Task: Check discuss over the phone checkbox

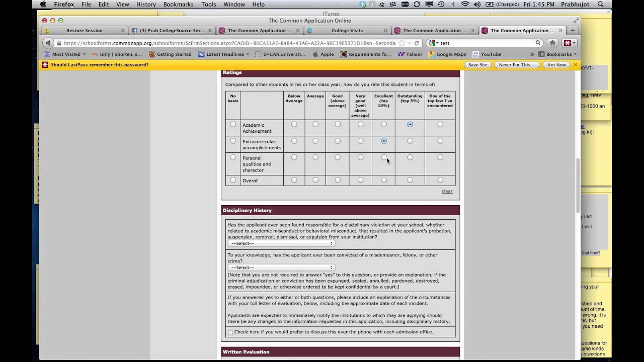Action: point(230,332)
